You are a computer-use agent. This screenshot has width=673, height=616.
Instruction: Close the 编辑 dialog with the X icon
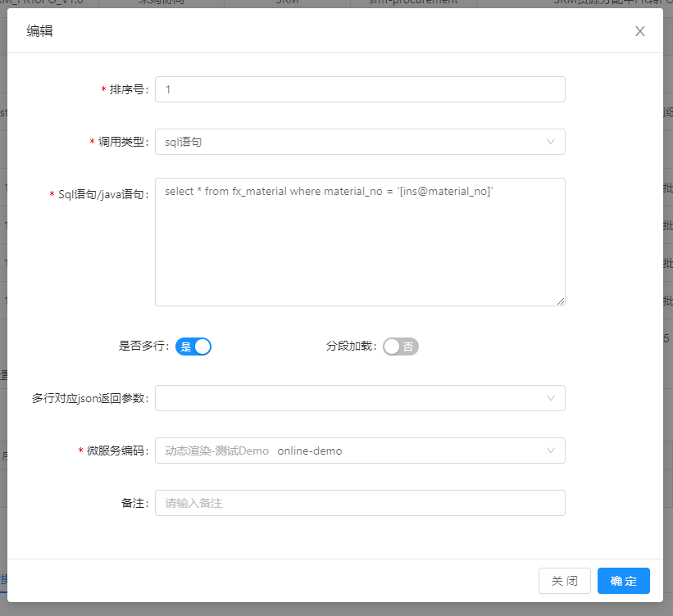(x=639, y=31)
